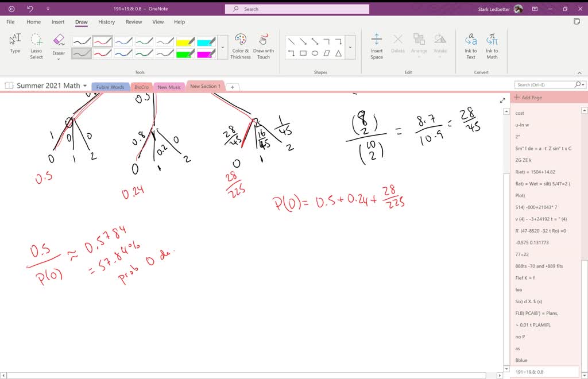588x379 pixels.
Task: Click the Search (Ctrl+E) notebook field
Action: [x=546, y=85]
